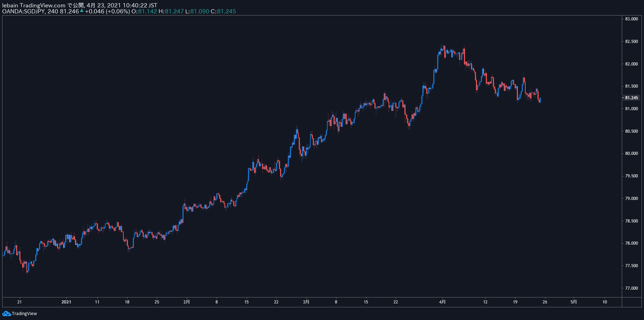Click the 79.000 price axis label

pos(631,199)
